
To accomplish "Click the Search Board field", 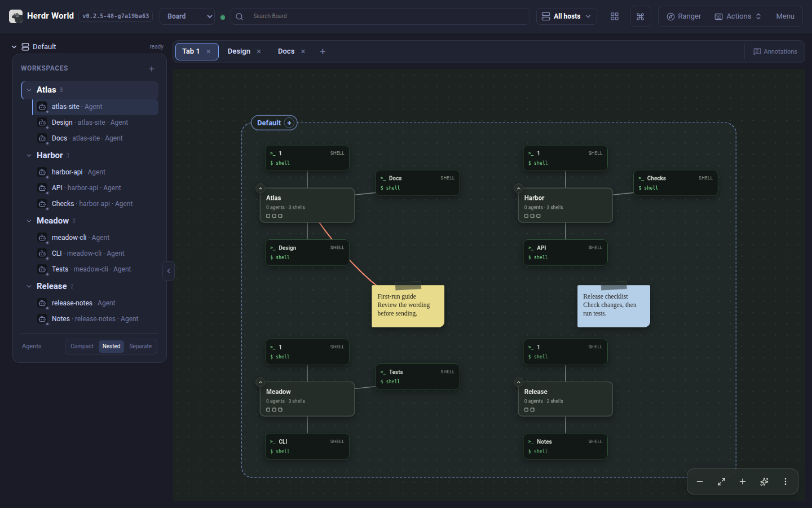I will (x=380, y=16).
